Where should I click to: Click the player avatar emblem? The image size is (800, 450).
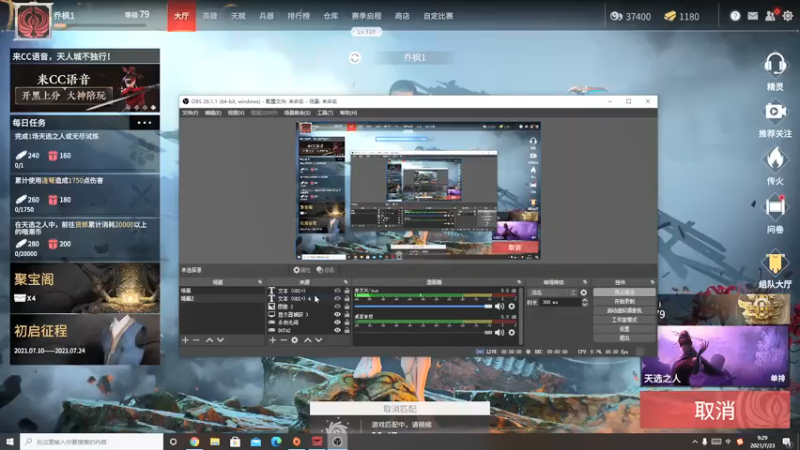coord(33,21)
